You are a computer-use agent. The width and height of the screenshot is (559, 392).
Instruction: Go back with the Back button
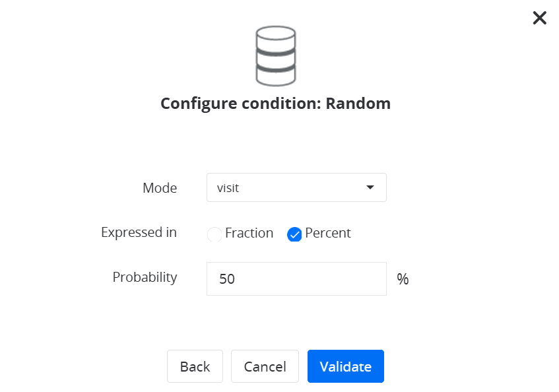coord(195,366)
